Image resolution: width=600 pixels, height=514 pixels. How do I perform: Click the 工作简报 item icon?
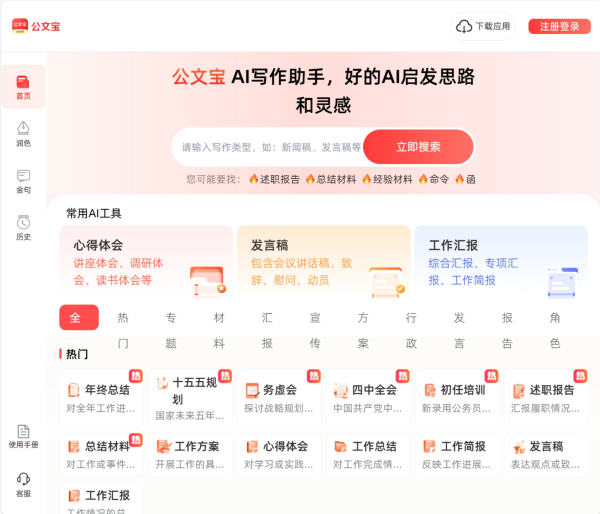click(x=429, y=446)
